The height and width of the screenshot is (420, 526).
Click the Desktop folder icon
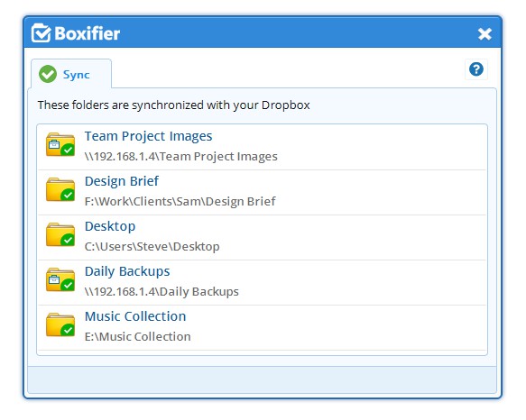(x=60, y=234)
